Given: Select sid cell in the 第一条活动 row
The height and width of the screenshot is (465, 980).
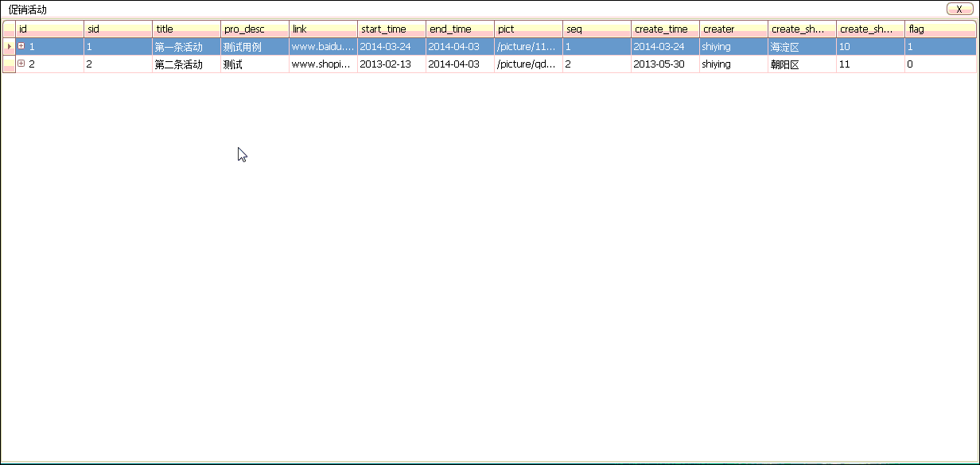Looking at the screenshot, I should coord(118,47).
